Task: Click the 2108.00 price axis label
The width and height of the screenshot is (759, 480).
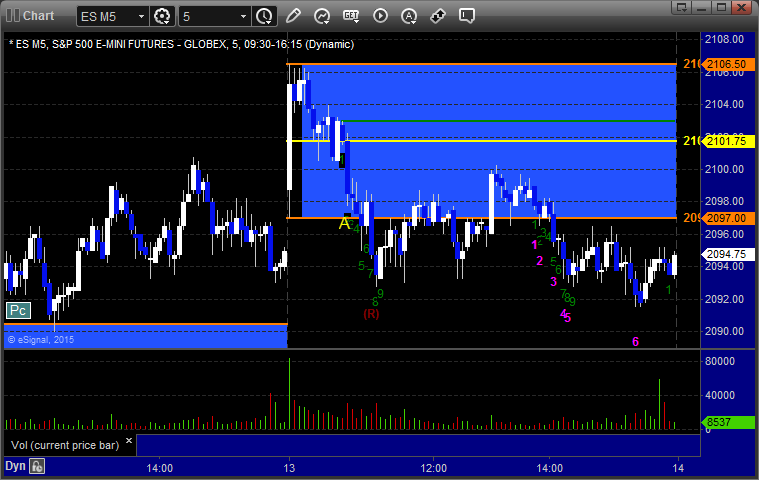Action: (724, 39)
